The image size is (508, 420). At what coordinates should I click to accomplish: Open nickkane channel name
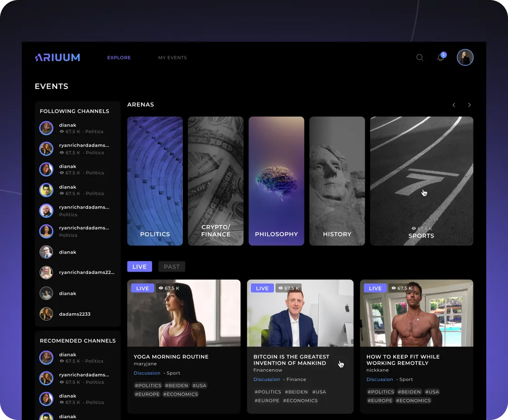[x=377, y=370]
